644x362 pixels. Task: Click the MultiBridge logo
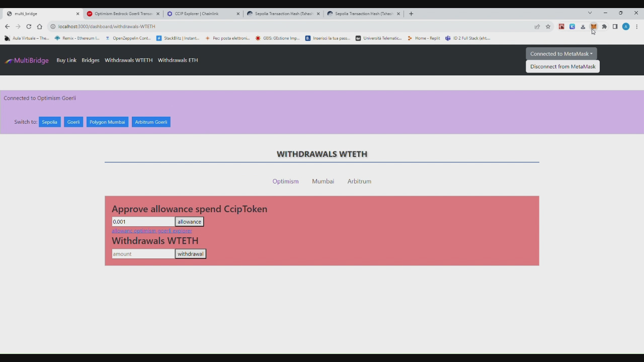[27, 60]
